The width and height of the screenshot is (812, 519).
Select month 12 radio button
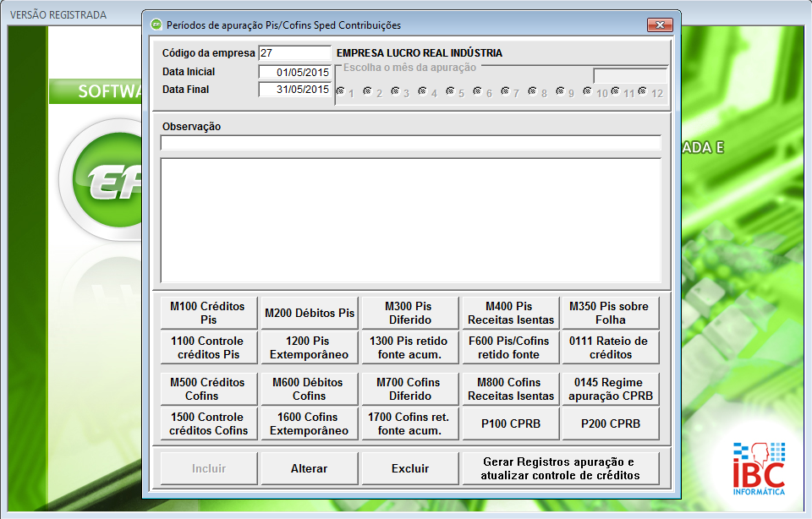[x=643, y=91]
